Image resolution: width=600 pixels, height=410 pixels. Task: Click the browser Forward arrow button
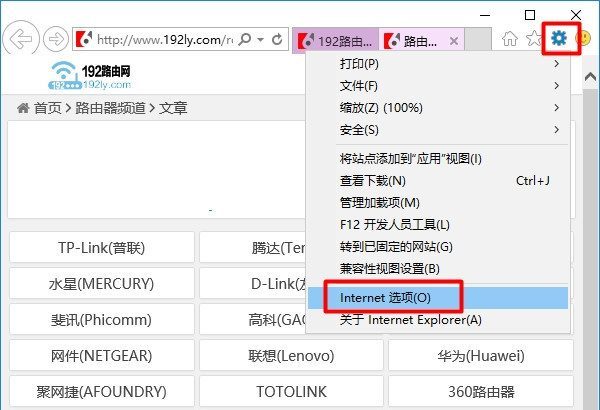click(x=56, y=39)
